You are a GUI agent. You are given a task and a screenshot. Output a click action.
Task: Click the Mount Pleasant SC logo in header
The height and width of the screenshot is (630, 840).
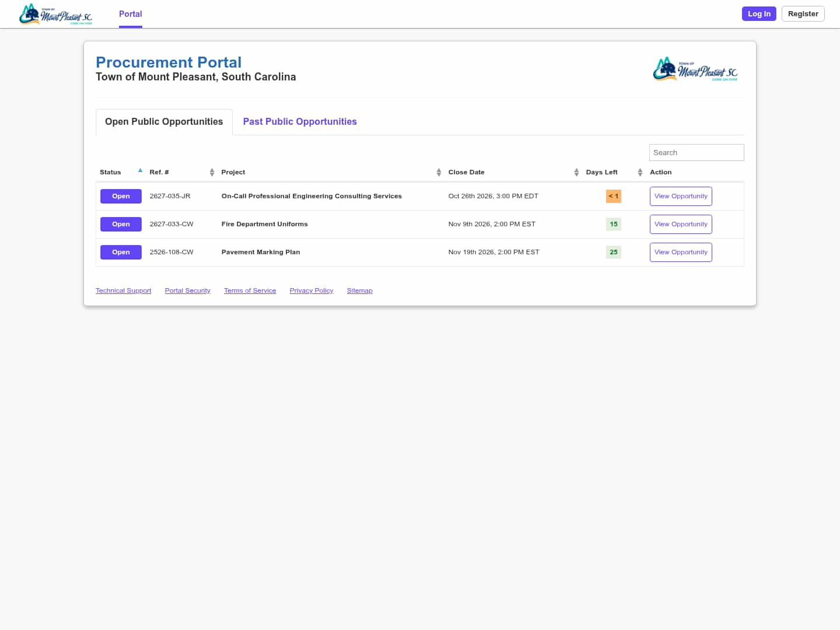tap(55, 14)
